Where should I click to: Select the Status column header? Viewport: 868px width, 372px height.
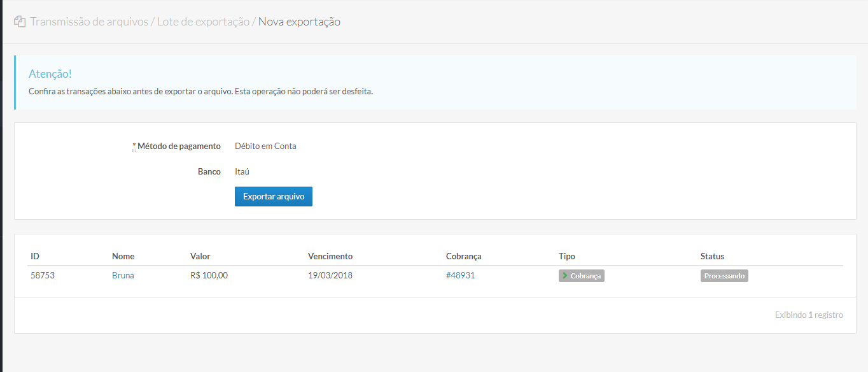tap(712, 256)
